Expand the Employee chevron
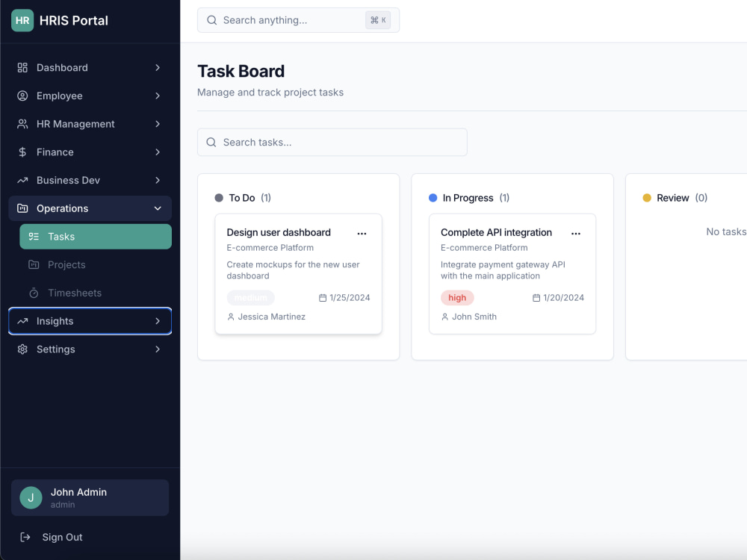Image resolution: width=747 pixels, height=560 pixels. click(x=158, y=96)
